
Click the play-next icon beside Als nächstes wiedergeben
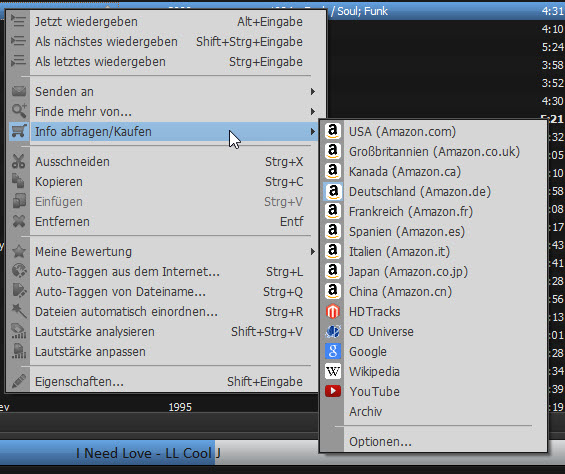tap(18, 41)
